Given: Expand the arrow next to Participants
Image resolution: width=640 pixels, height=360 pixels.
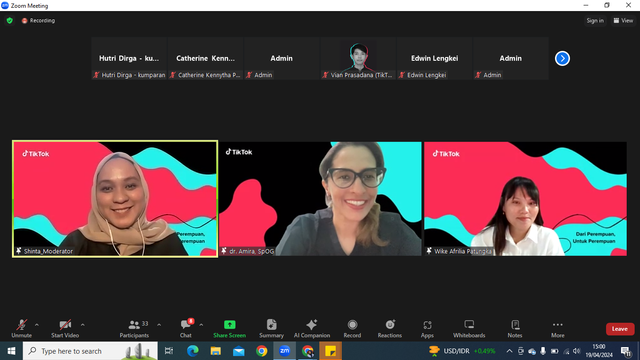Looking at the screenshot, I should click(x=159, y=325).
